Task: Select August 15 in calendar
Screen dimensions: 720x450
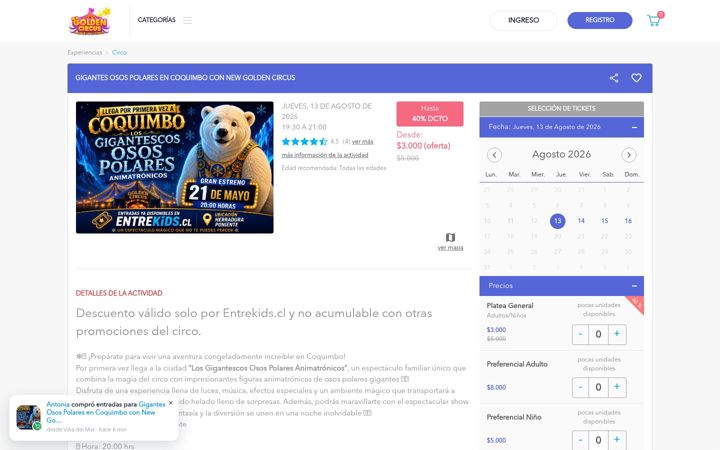Action: [x=605, y=221]
